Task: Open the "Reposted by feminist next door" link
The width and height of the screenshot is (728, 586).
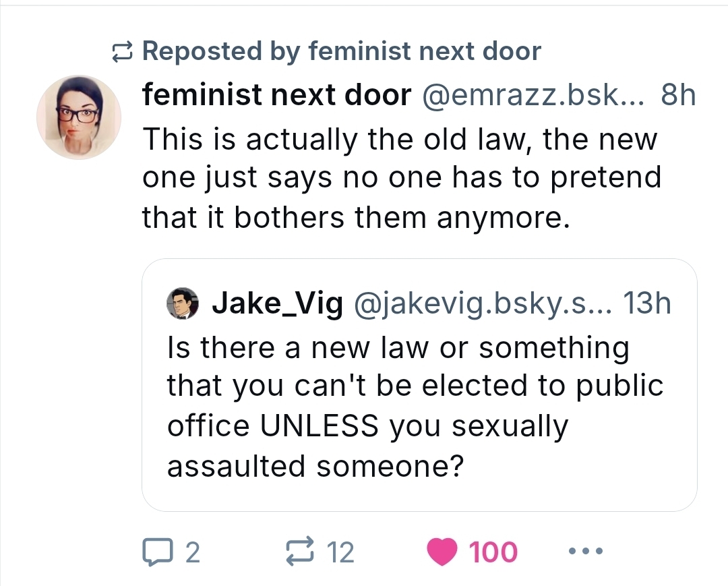Action: pyautogui.click(x=341, y=51)
